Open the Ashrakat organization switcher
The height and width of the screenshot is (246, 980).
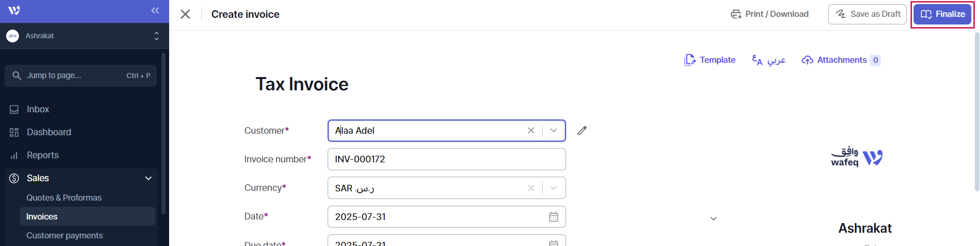pyautogui.click(x=84, y=36)
